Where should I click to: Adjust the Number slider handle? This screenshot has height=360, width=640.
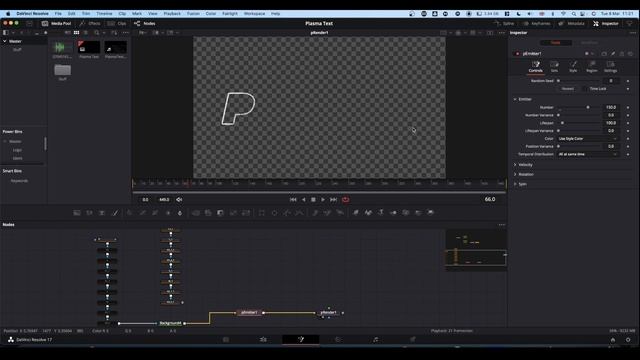point(588,107)
